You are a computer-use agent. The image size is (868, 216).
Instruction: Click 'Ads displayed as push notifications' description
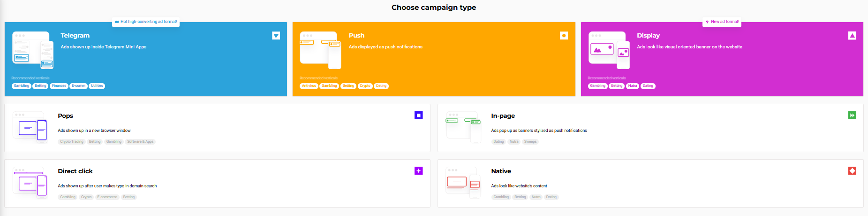pos(385,47)
